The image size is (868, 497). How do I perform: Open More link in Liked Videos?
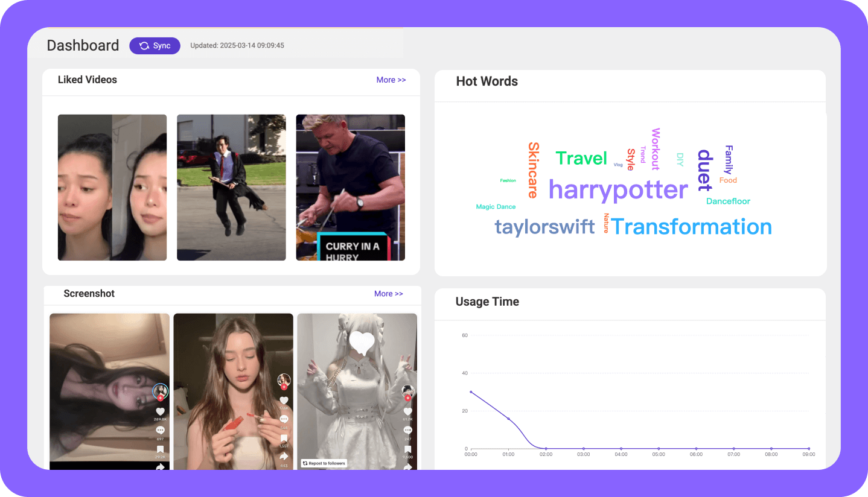(391, 80)
